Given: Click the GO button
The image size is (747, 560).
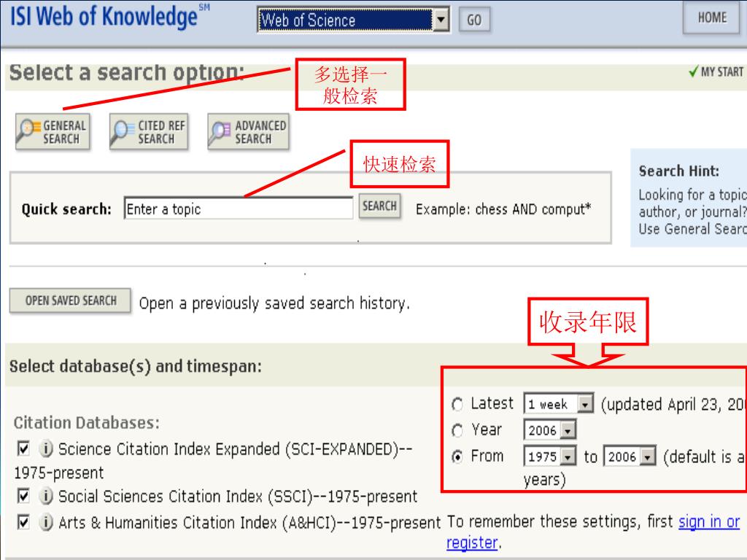Looking at the screenshot, I should [x=474, y=20].
